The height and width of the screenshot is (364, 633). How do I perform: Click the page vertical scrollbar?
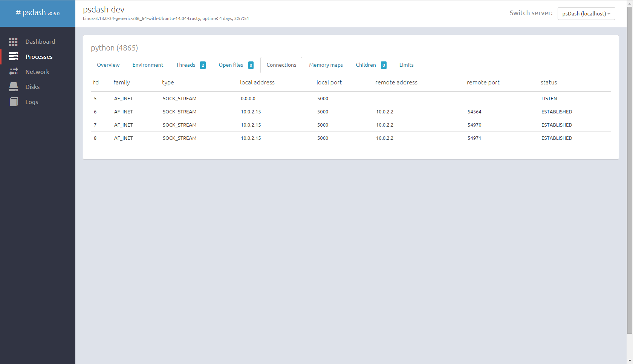tap(630, 170)
